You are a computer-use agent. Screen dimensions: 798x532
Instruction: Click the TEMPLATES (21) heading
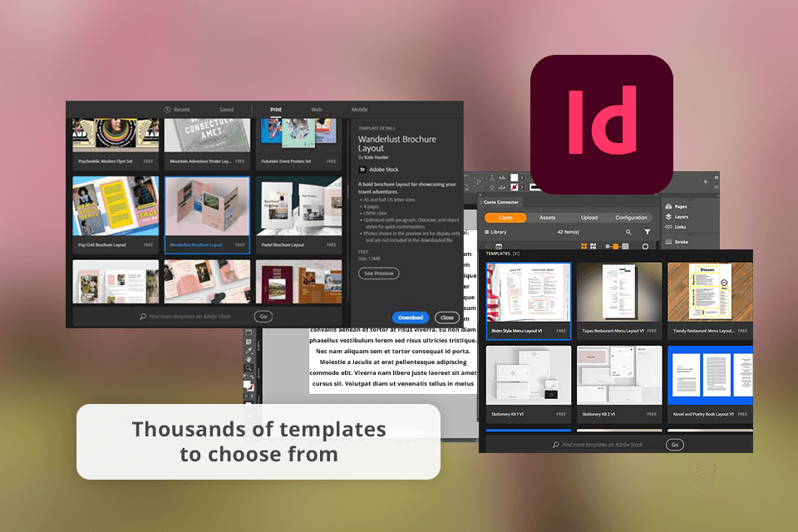coord(502,254)
